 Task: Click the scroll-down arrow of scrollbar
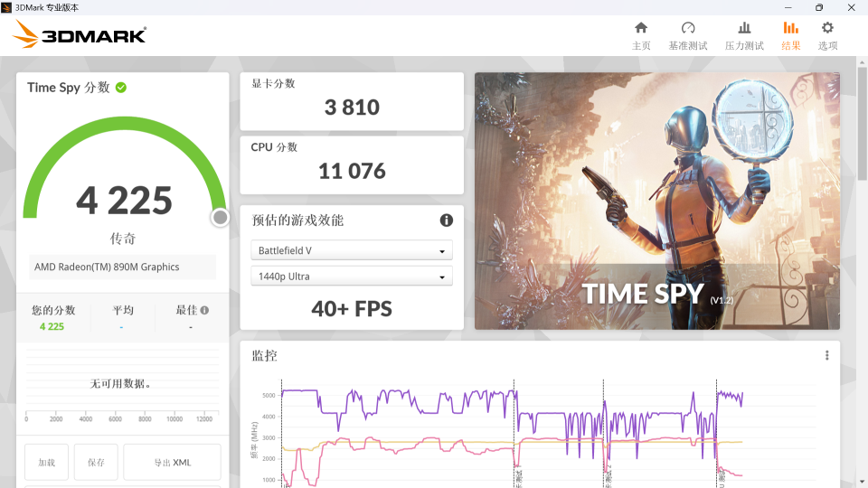point(862,482)
